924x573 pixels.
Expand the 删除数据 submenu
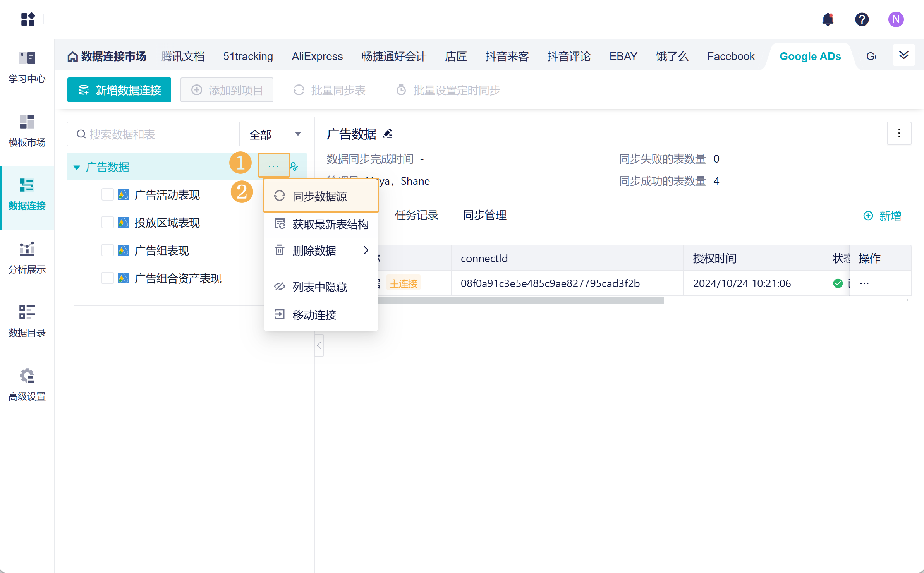321,250
